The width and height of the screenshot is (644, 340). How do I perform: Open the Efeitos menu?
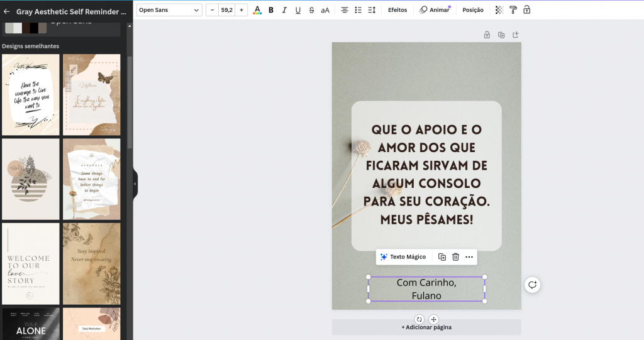click(397, 10)
